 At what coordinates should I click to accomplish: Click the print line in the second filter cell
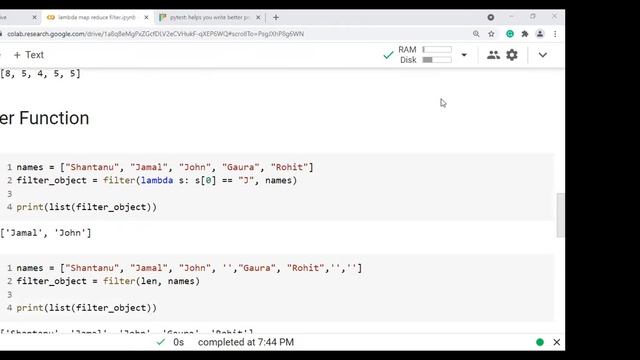tap(87, 308)
